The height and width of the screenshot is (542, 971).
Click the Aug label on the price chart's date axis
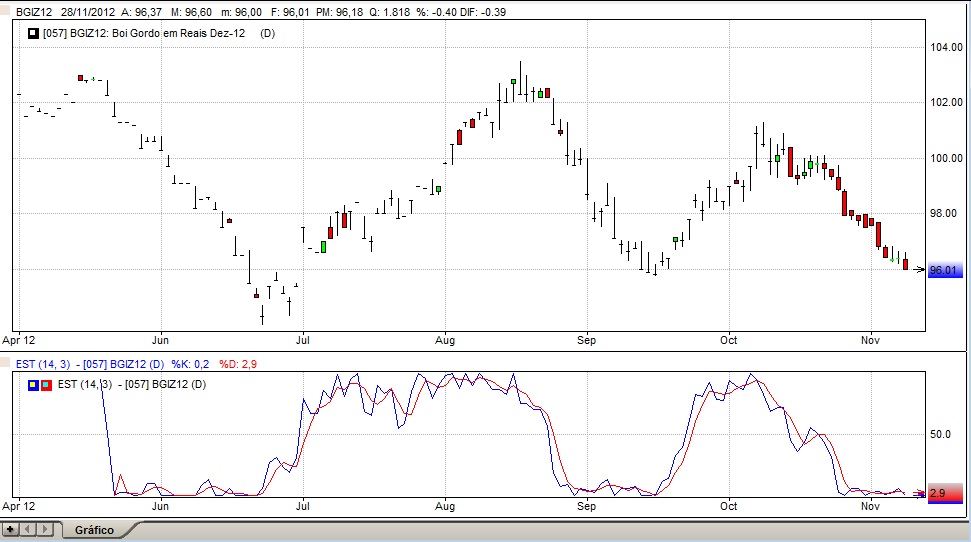click(445, 341)
